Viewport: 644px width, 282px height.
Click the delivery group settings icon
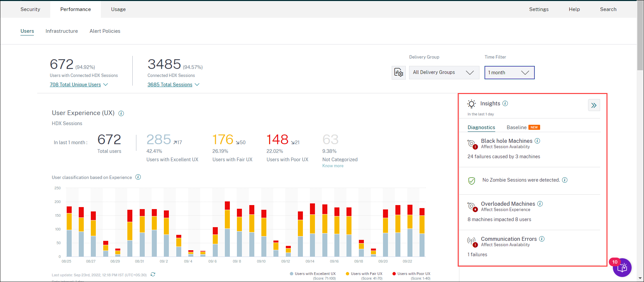398,73
